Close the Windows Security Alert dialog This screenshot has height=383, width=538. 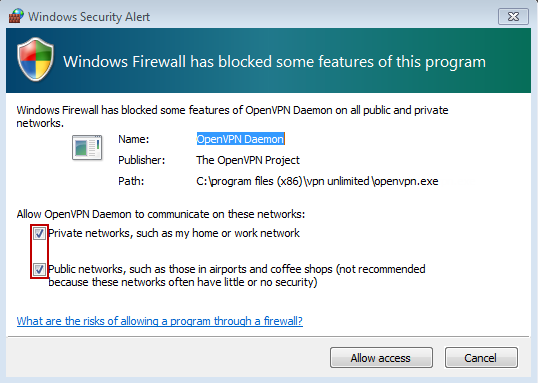pos(513,16)
